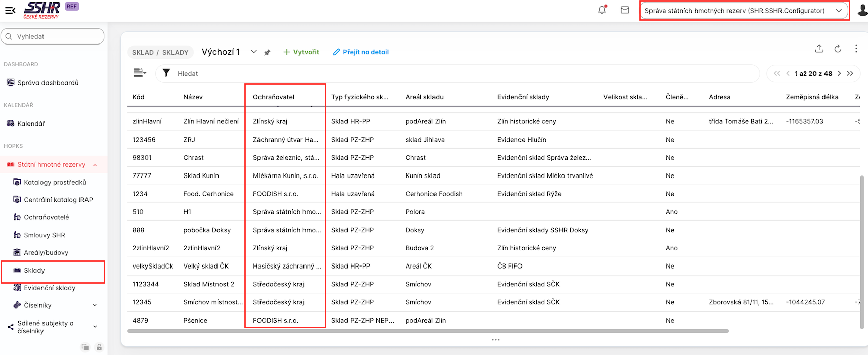
Task: Pin the Výchozí 1 view
Action: [x=267, y=52]
